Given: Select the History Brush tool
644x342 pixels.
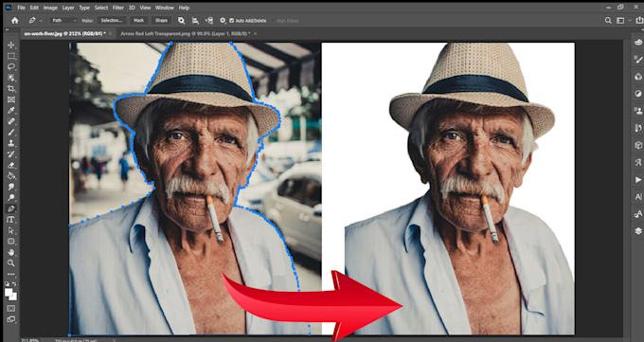Looking at the screenshot, I should click(x=11, y=154).
